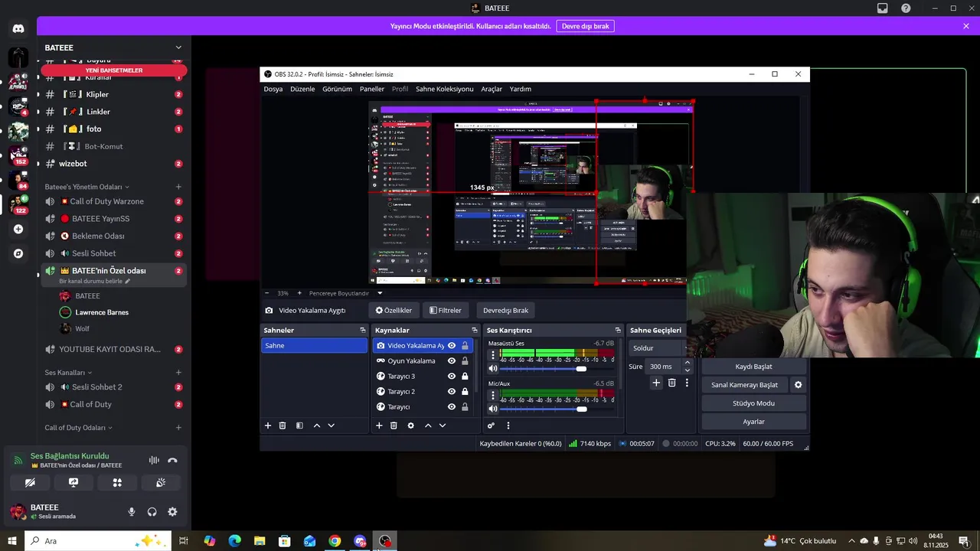Open source properties gear in Kaynaklar toolbar
980x551 pixels.
[x=411, y=425]
